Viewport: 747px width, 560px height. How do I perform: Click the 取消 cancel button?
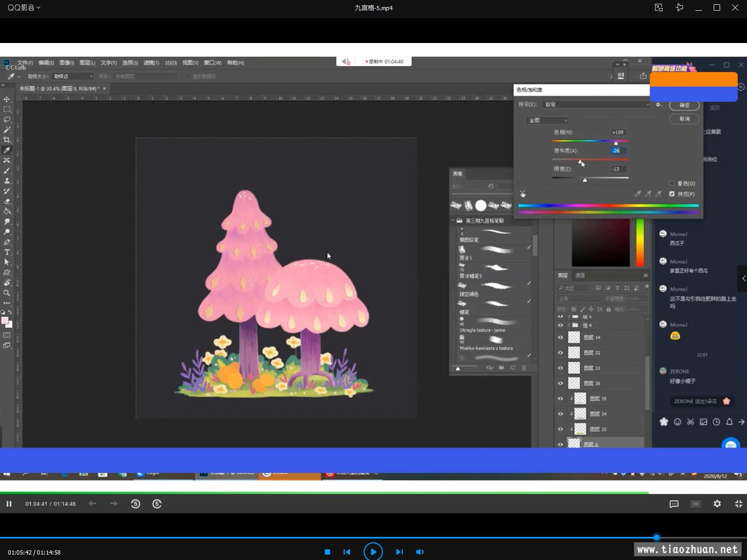pyautogui.click(x=684, y=119)
